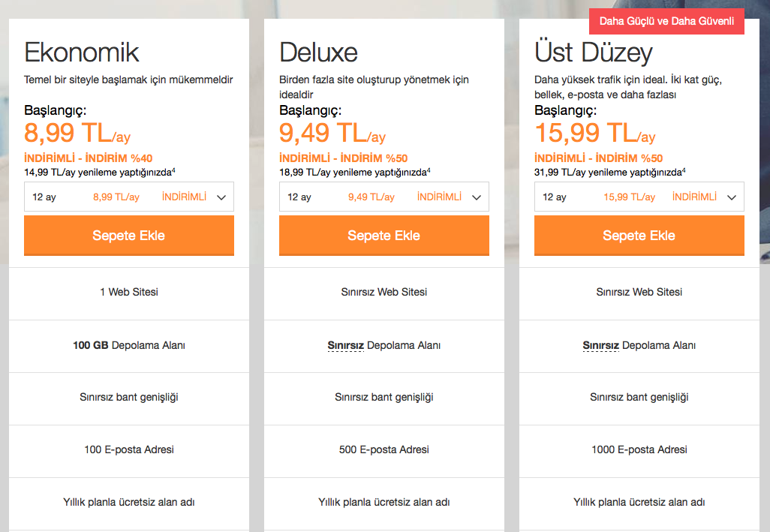Click the 100 GB Depolama Alanı feature
Viewport: 770px width, 532px height.
128,345
